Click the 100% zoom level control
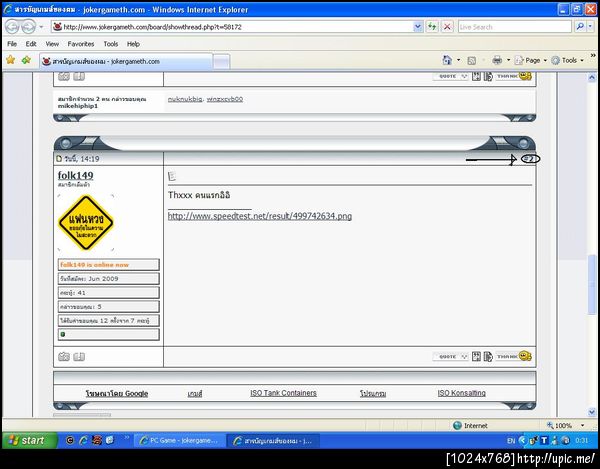Screen dimensions: 600x469 (x=566, y=425)
